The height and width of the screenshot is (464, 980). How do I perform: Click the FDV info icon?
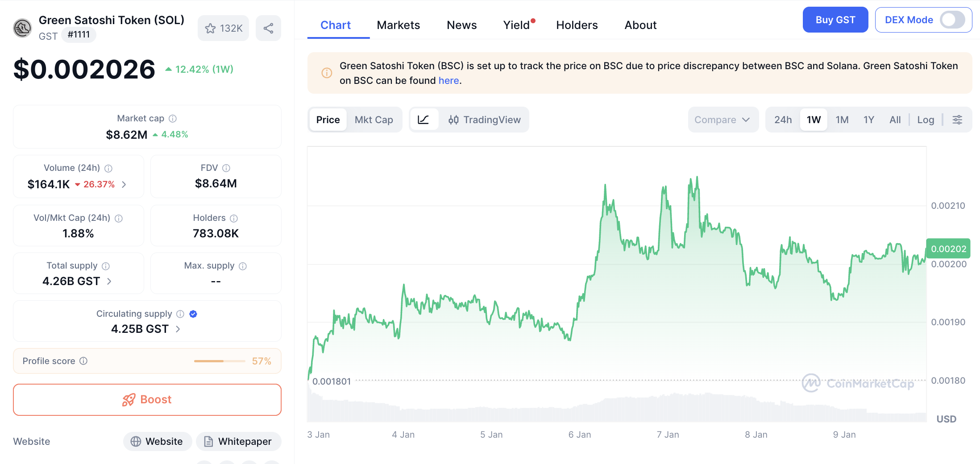[x=226, y=168]
